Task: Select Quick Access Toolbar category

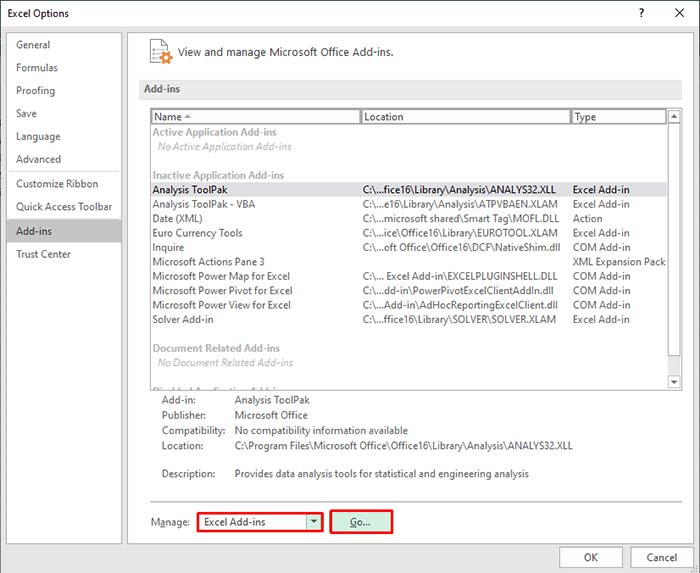Action: pos(64,207)
